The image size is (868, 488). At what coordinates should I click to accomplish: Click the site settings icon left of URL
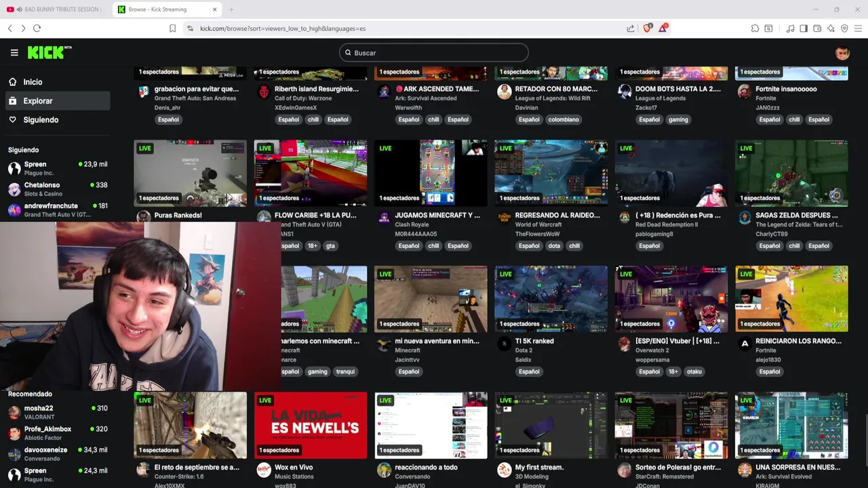click(190, 28)
